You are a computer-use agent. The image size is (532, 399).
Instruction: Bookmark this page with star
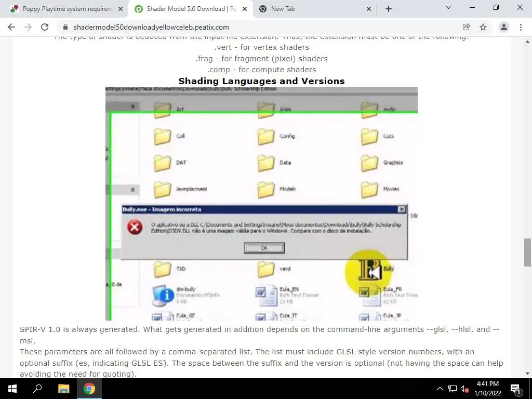[x=483, y=27]
